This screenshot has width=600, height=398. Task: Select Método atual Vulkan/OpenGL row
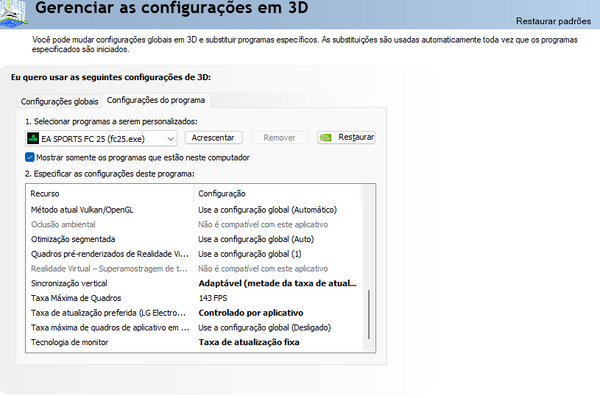(194, 210)
